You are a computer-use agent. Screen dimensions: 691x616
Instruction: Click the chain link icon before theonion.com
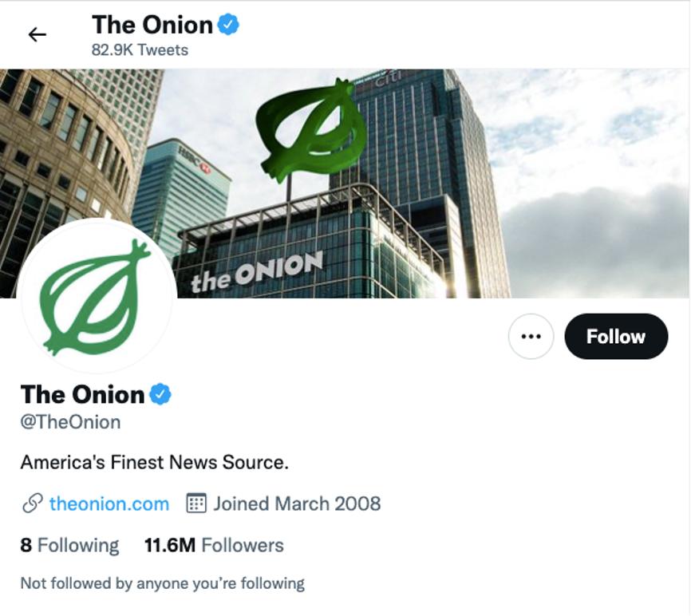pos(32,503)
